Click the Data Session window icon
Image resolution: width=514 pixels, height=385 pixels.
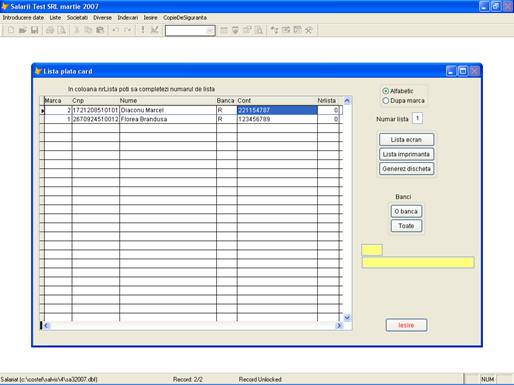coord(235,30)
